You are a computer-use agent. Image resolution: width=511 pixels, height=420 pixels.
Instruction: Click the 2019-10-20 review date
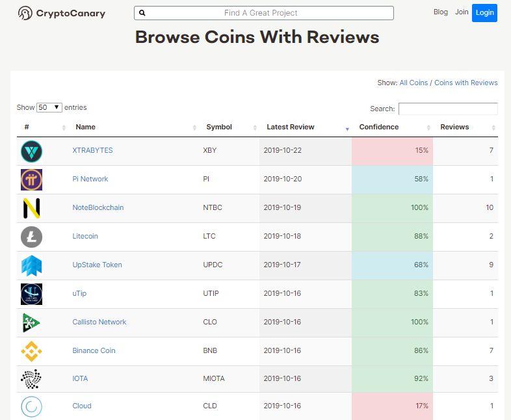pyautogui.click(x=283, y=179)
